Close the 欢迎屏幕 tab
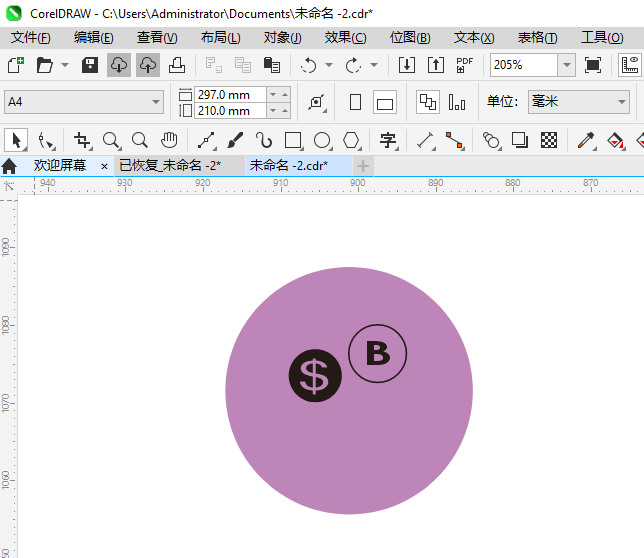The width and height of the screenshot is (644, 558). pyautogui.click(x=104, y=166)
